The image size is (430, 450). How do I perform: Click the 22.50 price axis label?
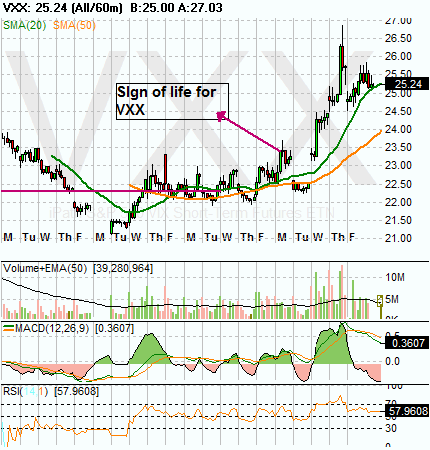(x=398, y=184)
